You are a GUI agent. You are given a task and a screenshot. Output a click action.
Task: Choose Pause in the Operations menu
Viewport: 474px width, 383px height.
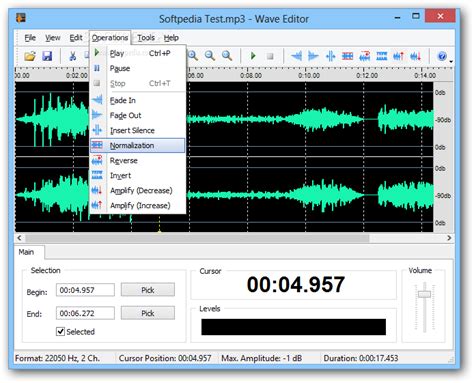click(x=137, y=68)
